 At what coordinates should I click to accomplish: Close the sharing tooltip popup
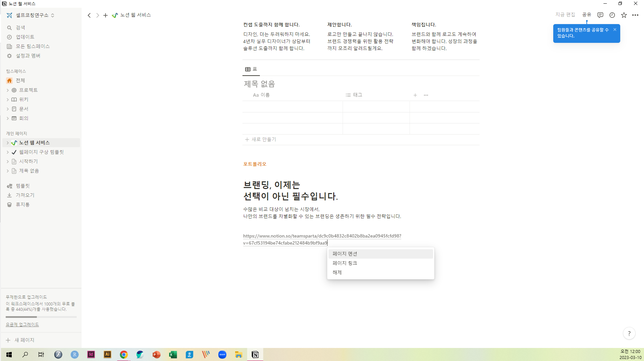point(615,29)
